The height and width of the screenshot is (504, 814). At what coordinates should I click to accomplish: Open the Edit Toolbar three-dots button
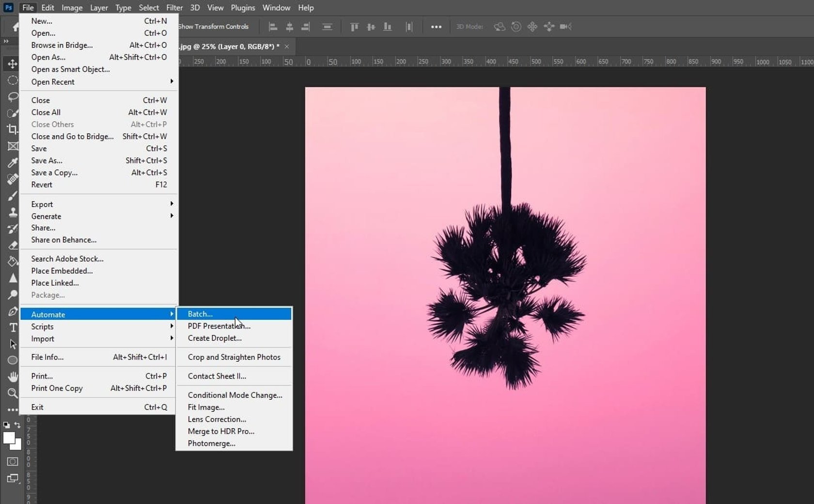12,409
